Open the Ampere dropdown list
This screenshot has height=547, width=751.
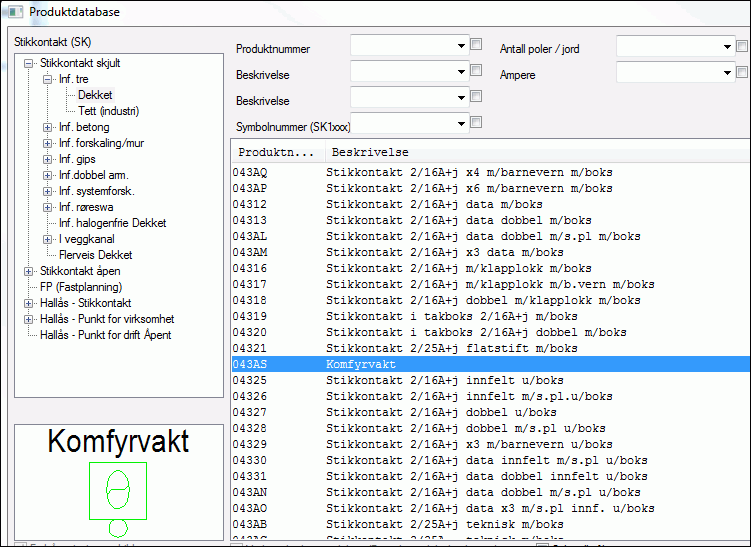pos(727,72)
